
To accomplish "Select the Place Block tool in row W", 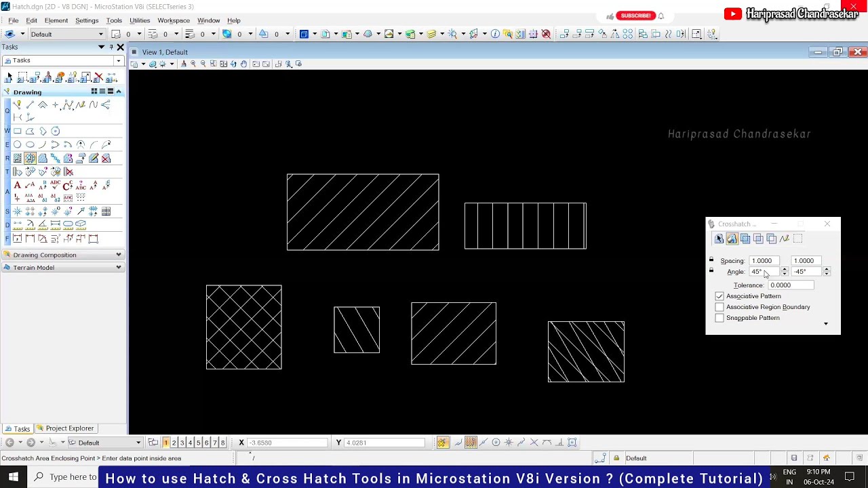I will tap(18, 131).
